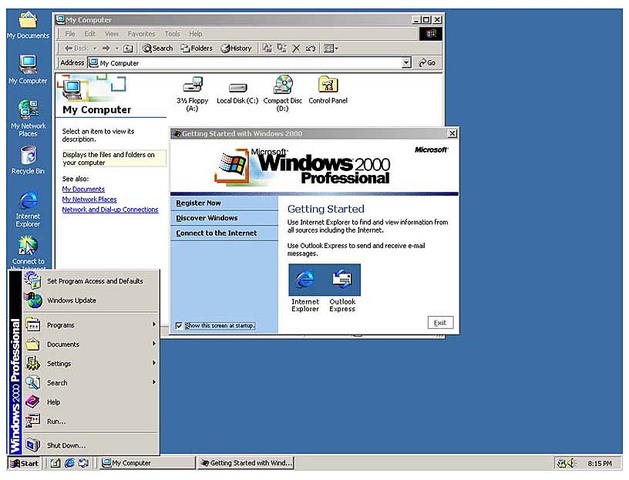This screenshot has height=480, width=629.
Task: Expand the Documents submenu
Action: tap(91, 344)
